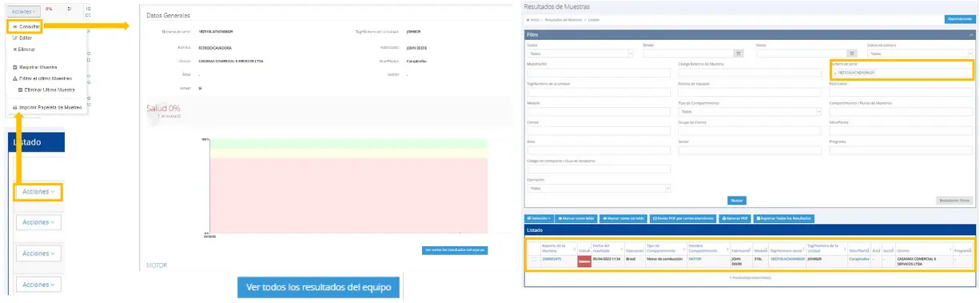Viewport: 980px width, 303px height.
Task: Click the Sitio/Planta input field
Action: [x=902, y=130]
